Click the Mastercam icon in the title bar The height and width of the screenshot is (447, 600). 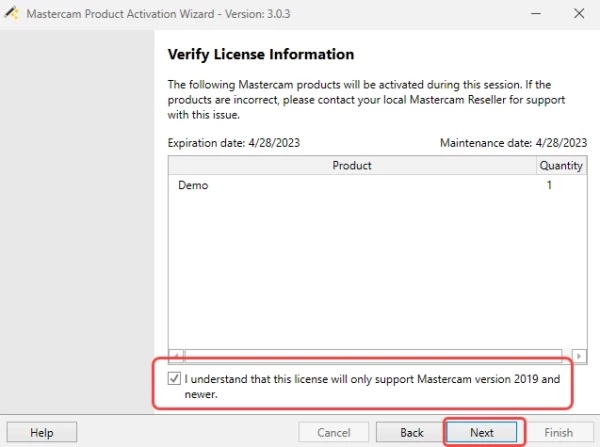(x=14, y=14)
